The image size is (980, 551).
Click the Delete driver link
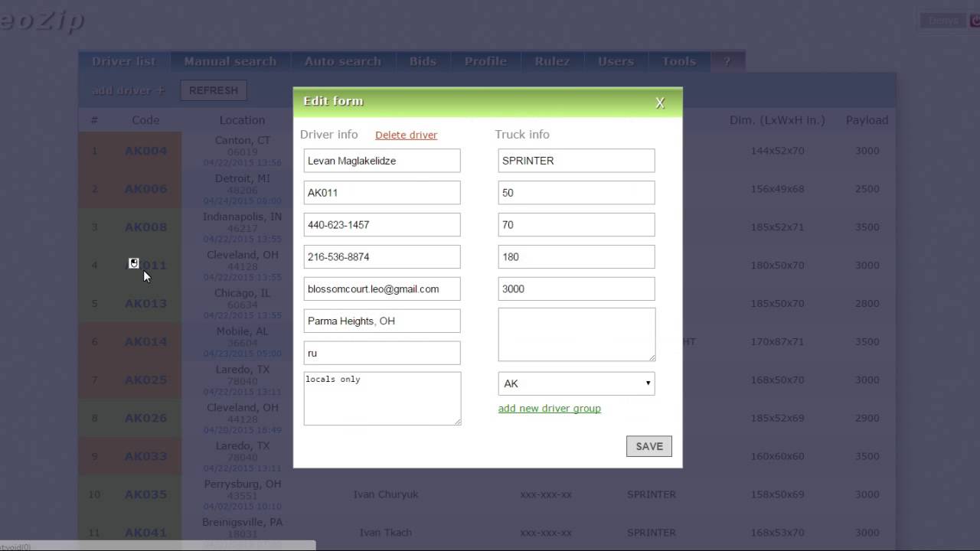(406, 135)
